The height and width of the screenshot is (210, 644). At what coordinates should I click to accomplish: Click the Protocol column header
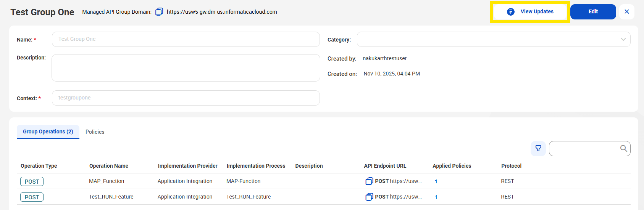(x=512, y=166)
